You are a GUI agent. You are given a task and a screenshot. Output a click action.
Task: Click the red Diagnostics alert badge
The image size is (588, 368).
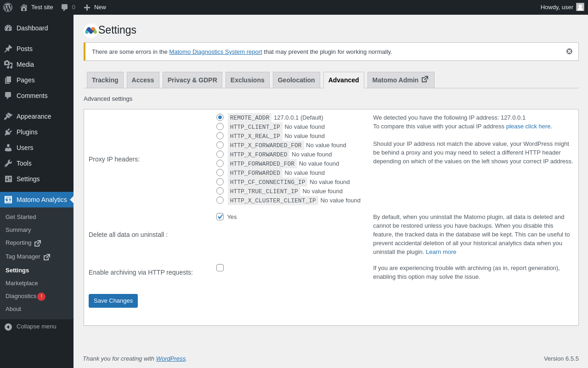point(41,297)
